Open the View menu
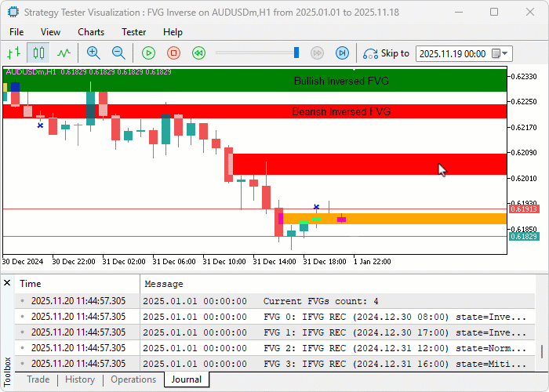The image size is (549, 392). [50, 32]
